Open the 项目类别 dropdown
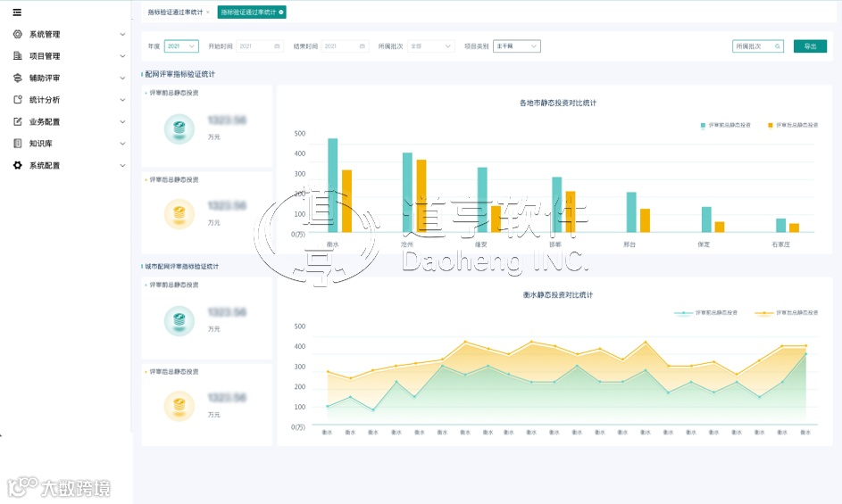This screenshot has height=504, width=842. pyautogui.click(x=517, y=46)
